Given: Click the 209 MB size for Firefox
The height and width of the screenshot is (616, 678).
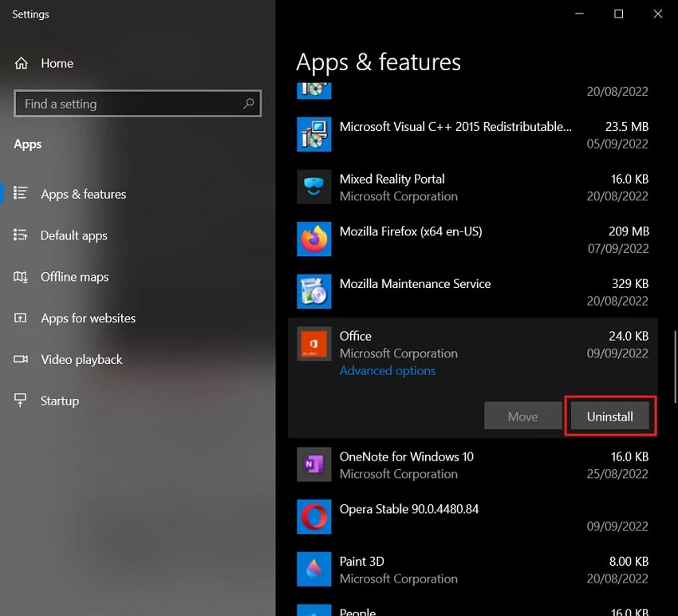Looking at the screenshot, I should [629, 231].
